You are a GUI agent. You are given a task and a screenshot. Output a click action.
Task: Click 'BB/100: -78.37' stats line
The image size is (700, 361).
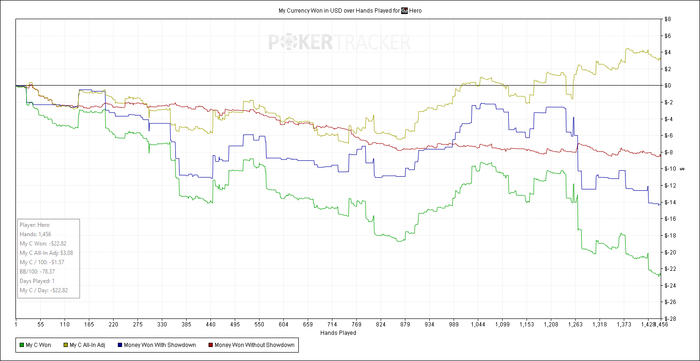[x=38, y=271]
